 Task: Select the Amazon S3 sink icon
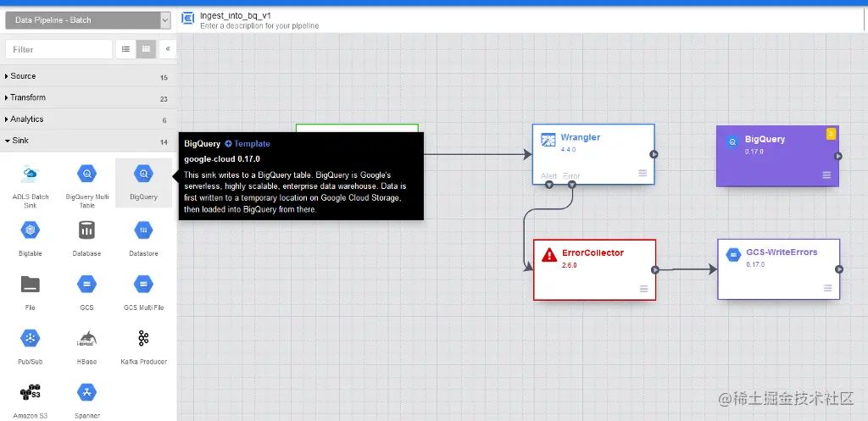point(31,392)
